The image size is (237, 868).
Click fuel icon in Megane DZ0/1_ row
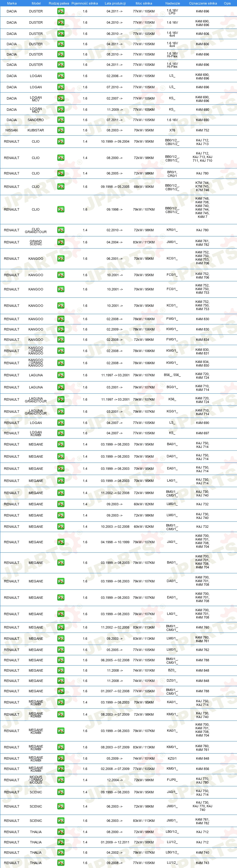point(61,681)
